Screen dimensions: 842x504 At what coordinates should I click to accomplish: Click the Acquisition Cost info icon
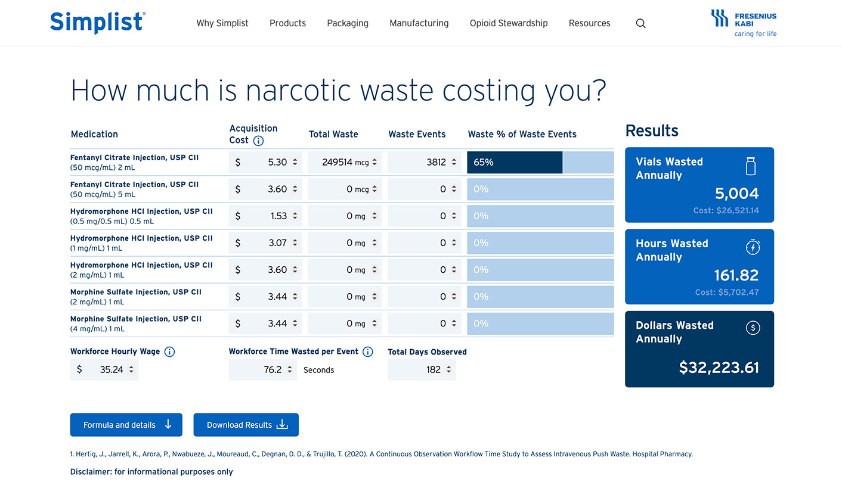(258, 141)
